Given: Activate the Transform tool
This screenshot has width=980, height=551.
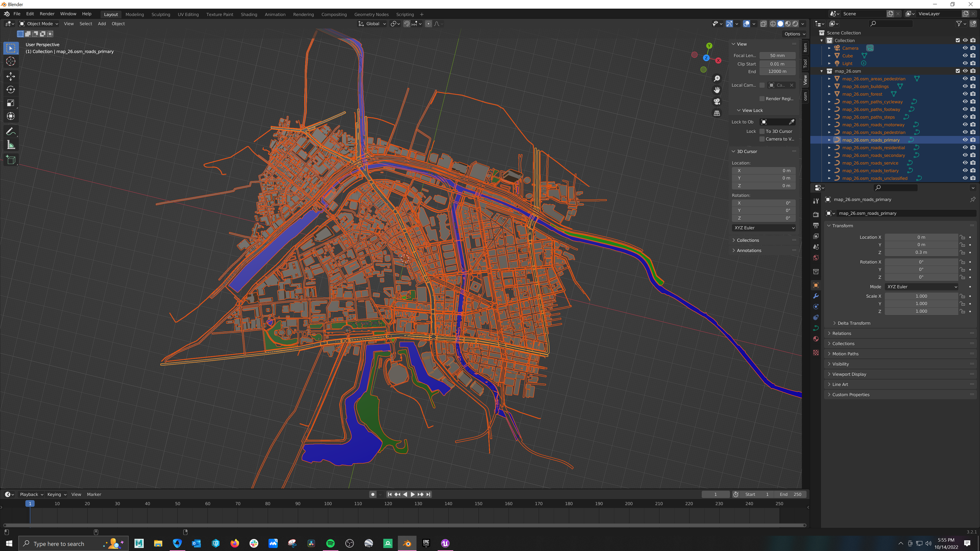Looking at the screenshot, I should (11, 116).
